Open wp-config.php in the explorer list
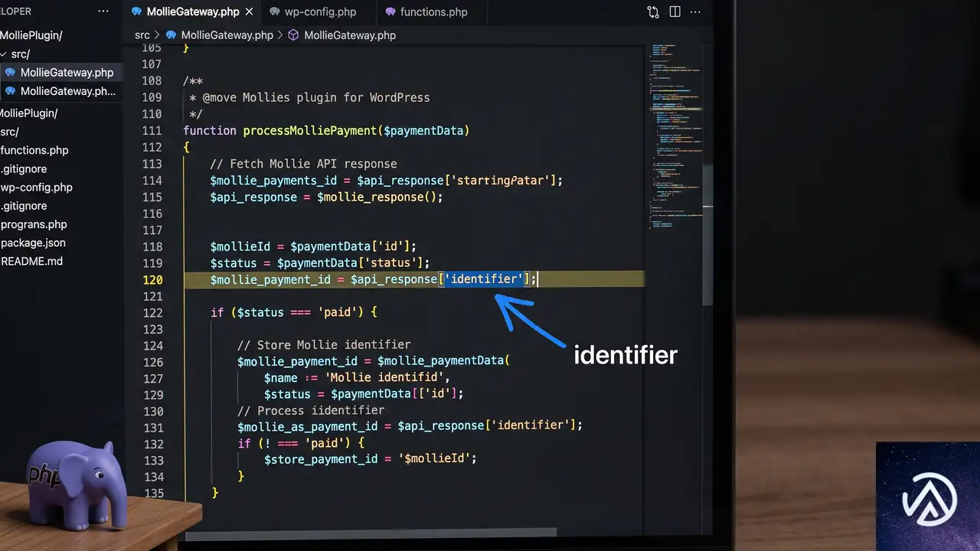This screenshot has height=551, width=980. click(x=37, y=187)
